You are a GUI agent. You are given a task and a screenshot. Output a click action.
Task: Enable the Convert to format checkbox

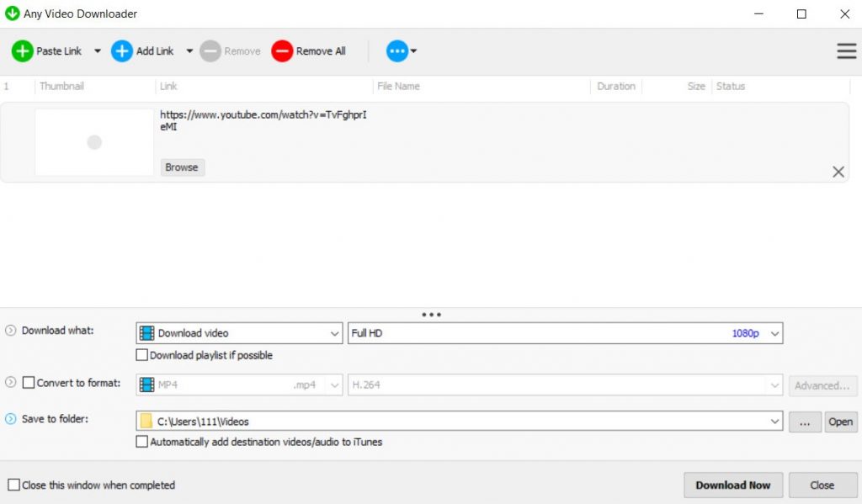tap(29, 383)
